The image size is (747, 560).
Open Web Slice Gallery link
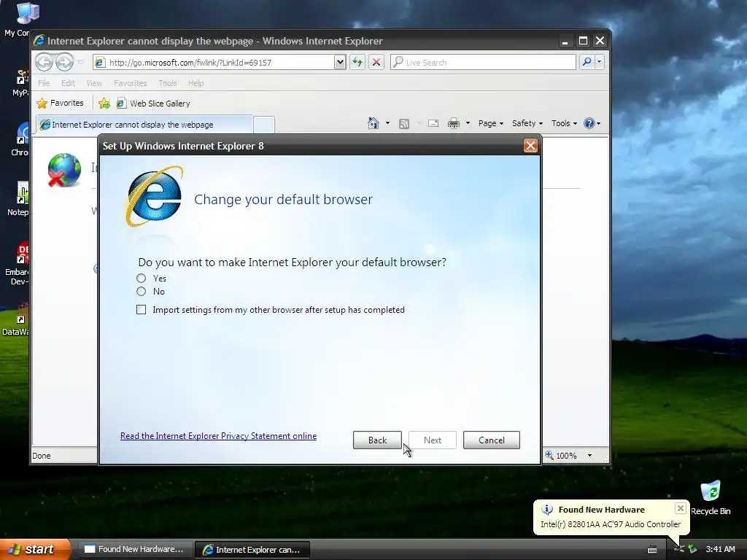153,104
